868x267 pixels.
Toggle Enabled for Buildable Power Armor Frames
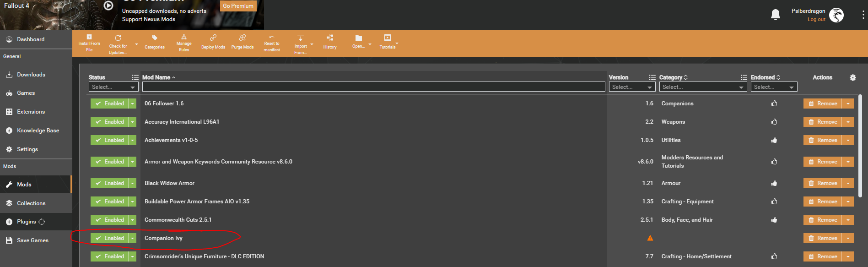pyautogui.click(x=109, y=202)
